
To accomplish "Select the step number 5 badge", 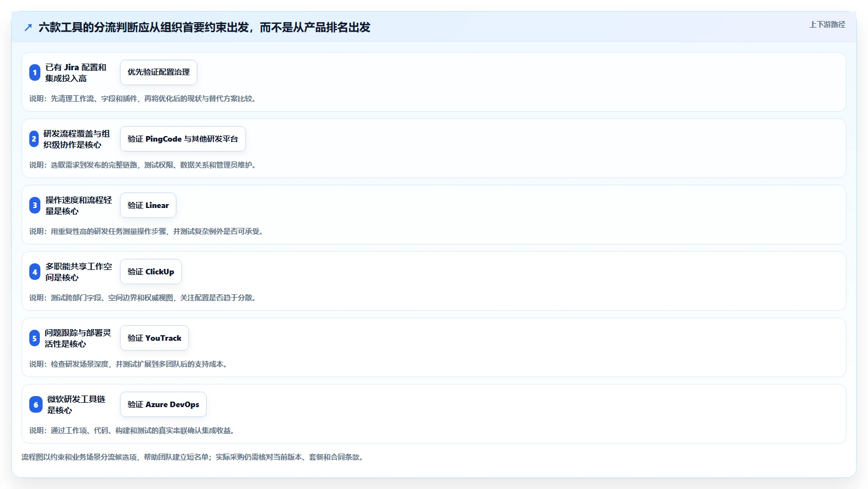I will tap(34, 338).
